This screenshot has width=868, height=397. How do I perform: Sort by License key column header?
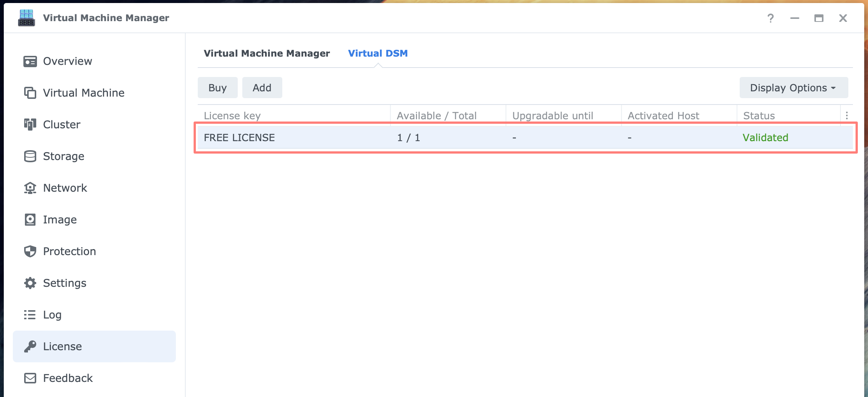pos(232,115)
